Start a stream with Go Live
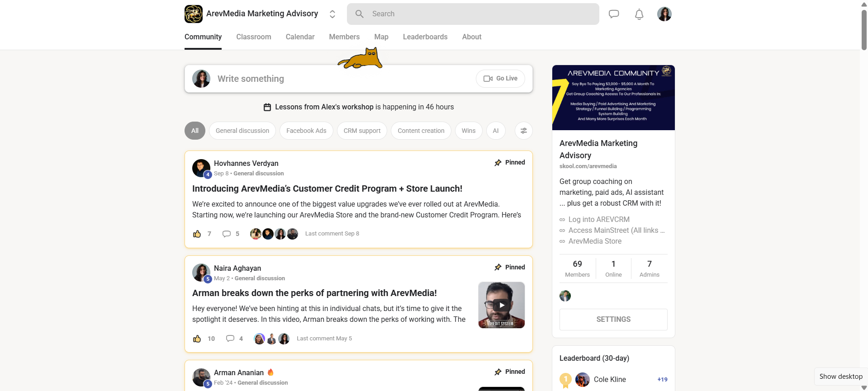Image resolution: width=868 pixels, height=391 pixels. pos(500,79)
